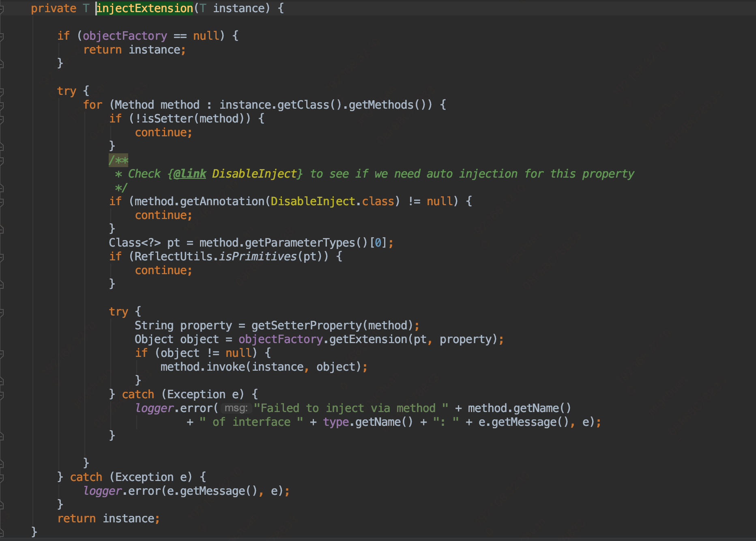Image resolution: width=756 pixels, height=541 pixels.
Task: Click the 'msg:' parameter hint
Action: coord(236,408)
